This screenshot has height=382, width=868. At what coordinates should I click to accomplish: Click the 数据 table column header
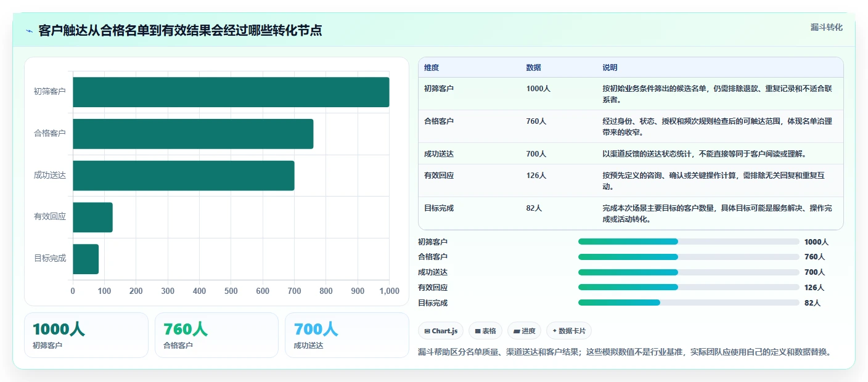[x=533, y=68]
